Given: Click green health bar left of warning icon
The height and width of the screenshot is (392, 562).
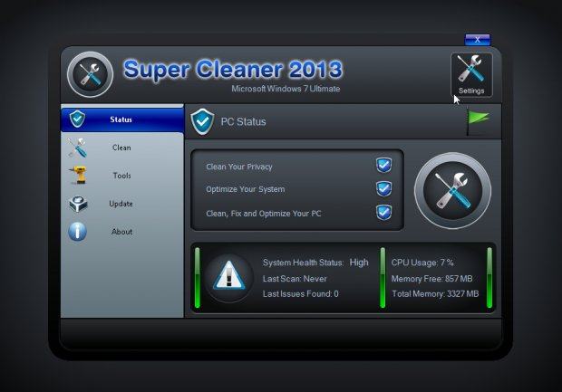Looking at the screenshot, I should point(198,278).
